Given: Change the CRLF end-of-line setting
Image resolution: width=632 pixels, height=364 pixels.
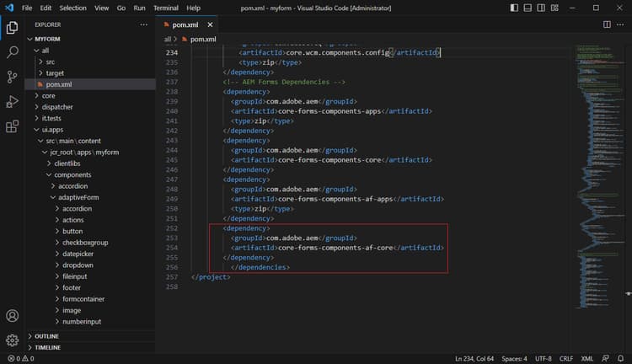Looking at the screenshot, I should pos(567,359).
